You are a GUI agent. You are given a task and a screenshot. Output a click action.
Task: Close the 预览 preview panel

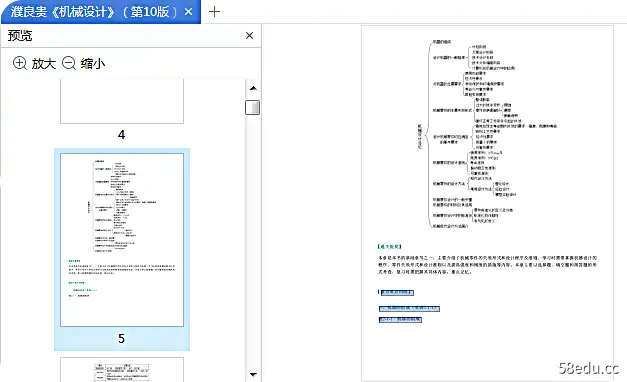click(250, 36)
